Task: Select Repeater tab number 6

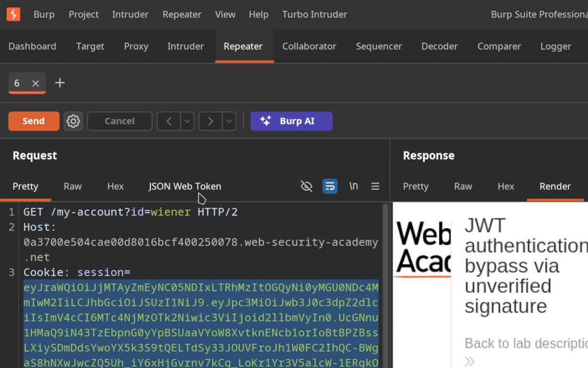Action: pos(17,83)
